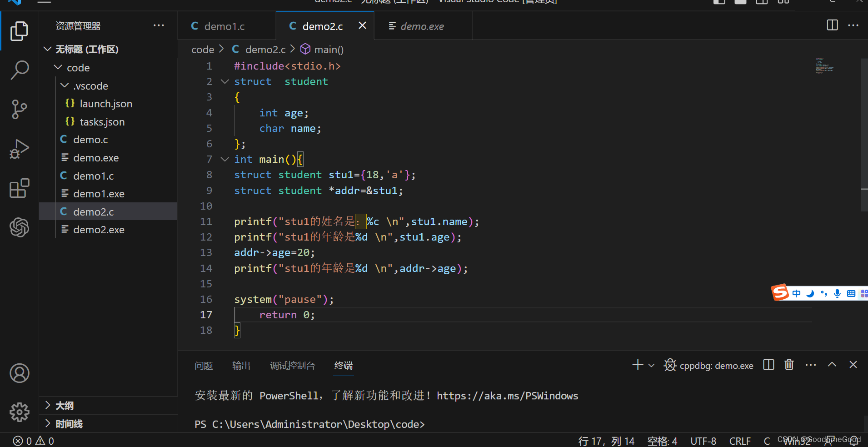Toggle maximize panel with the chevron icon
Image resolution: width=868 pixels, height=447 pixels.
click(x=832, y=365)
